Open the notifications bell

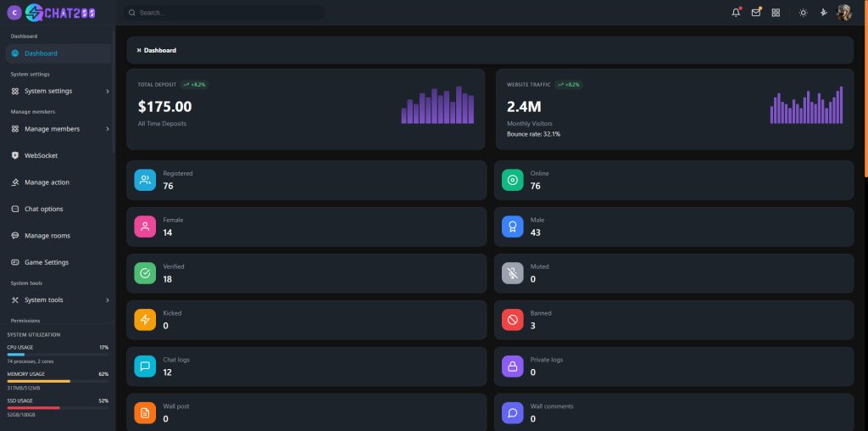tap(736, 13)
